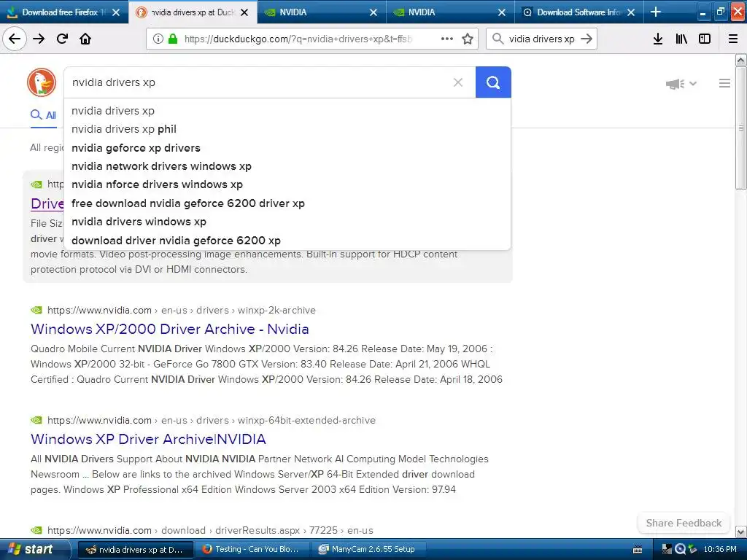Close the 'Download Software Info' tab
Screen dimensions: 747x560
coord(631,12)
